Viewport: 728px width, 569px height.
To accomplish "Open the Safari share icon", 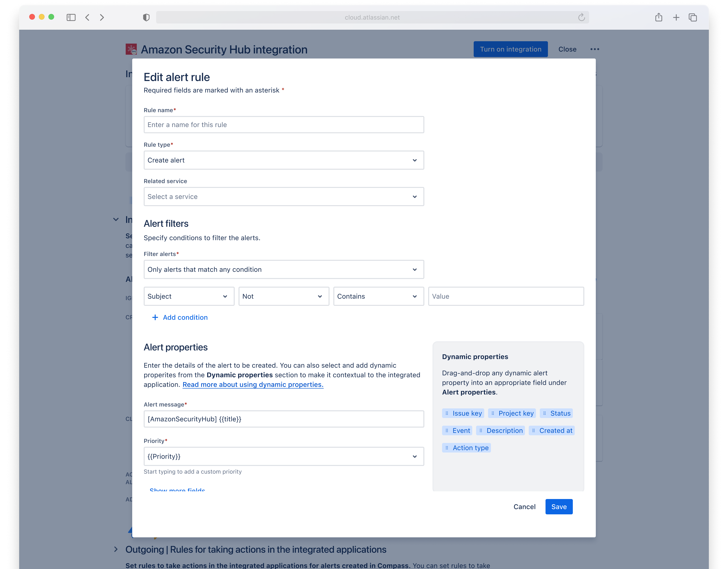I will click(659, 17).
